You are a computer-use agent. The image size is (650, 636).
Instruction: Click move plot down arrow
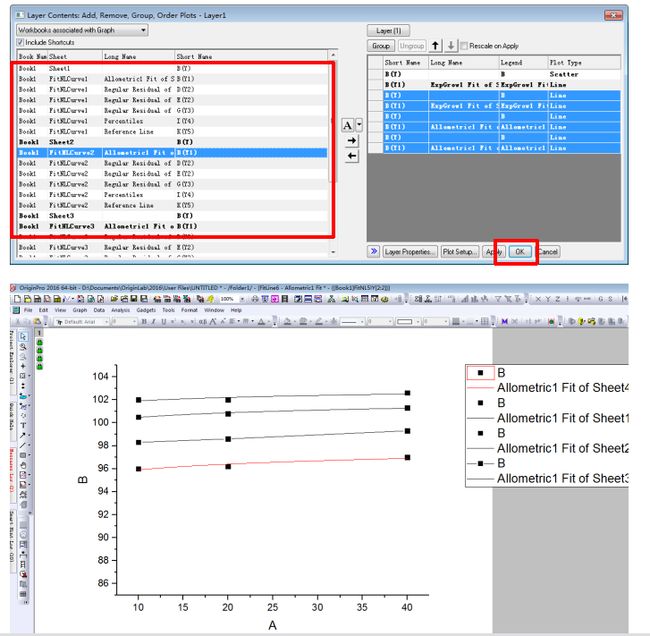(x=451, y=46)
